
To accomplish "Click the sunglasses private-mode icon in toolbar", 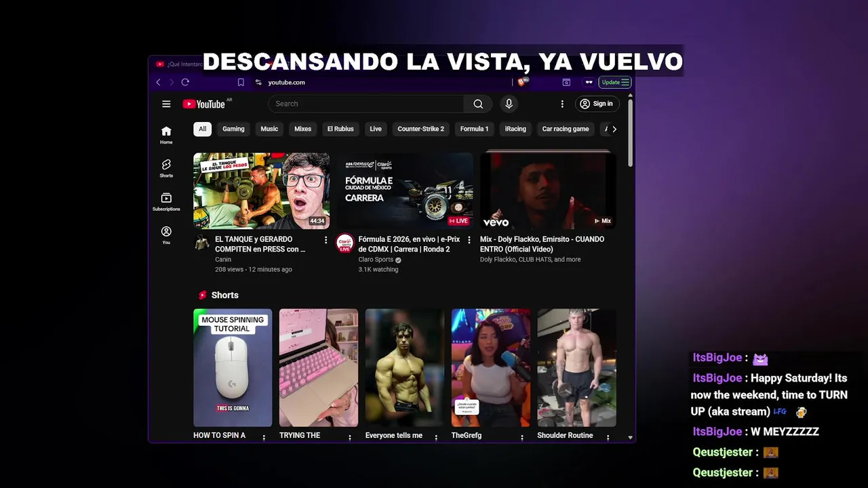I will [589, 82].
